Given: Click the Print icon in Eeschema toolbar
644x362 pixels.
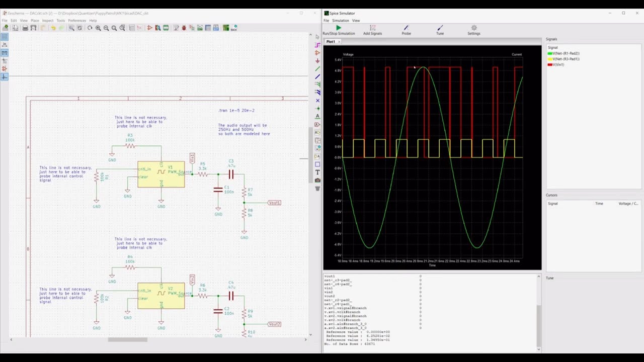Looking at the screenshot, I should tap(25, 28).
